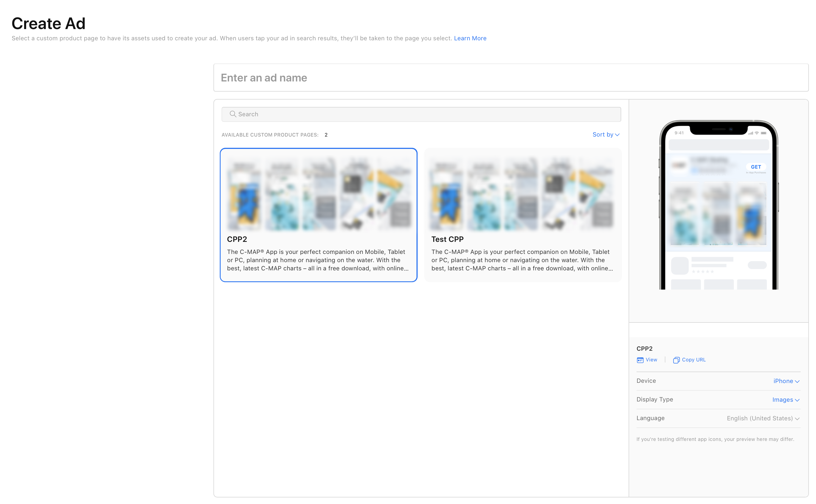The height and width of the screenshot is (504, 816).
Task: Click the View link for CPP2
Action: coord(651,360)
